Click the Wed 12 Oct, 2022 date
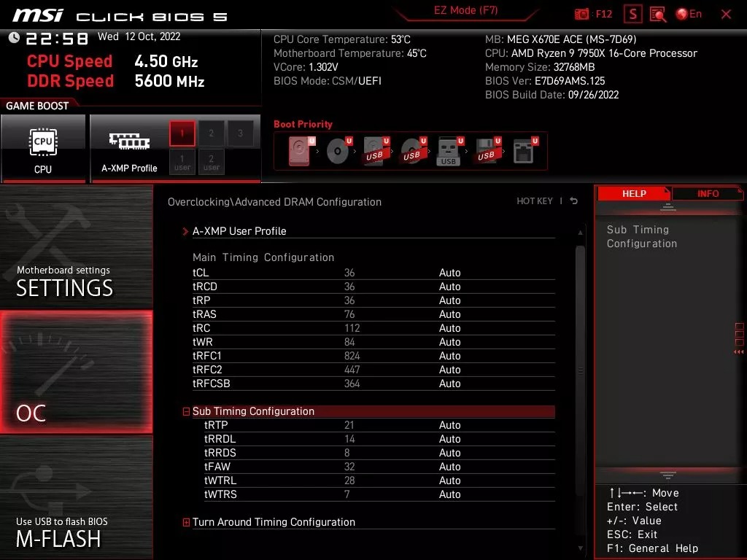This screenshot has width=747, height=560. coord(139,36)
